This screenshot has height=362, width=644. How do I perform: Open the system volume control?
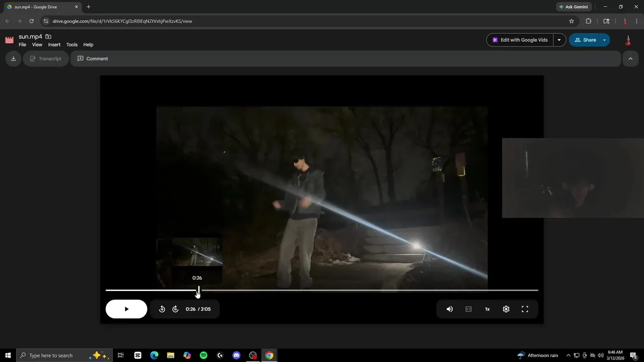(x=600, y=355)
